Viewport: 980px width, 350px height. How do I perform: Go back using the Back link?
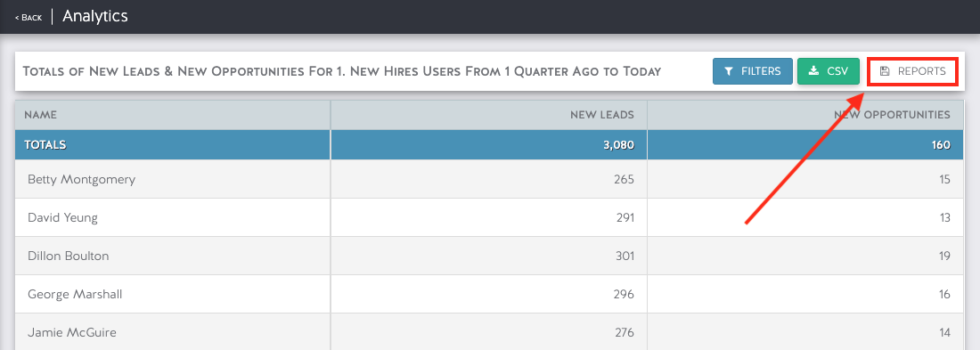tap(29, 18)
